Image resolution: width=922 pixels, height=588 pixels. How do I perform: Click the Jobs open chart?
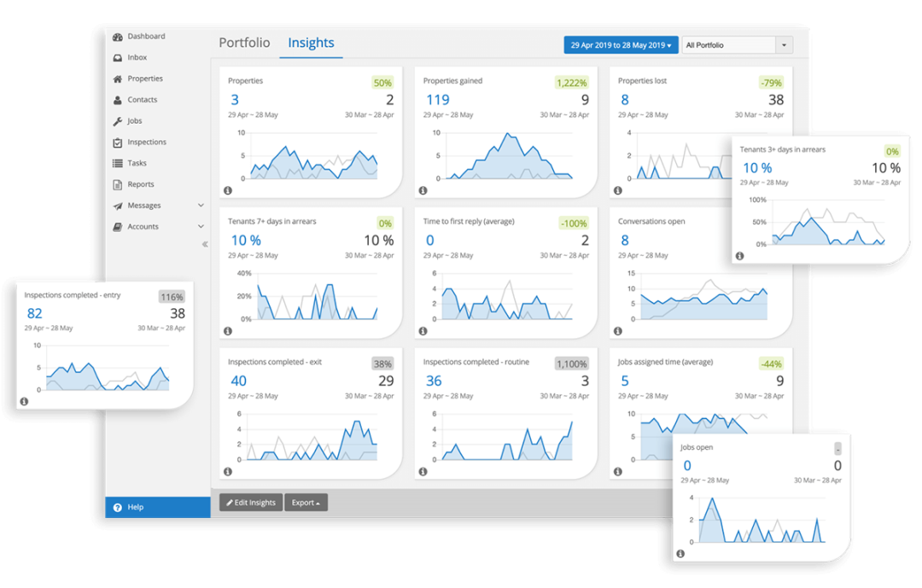[x=759, y=520]
